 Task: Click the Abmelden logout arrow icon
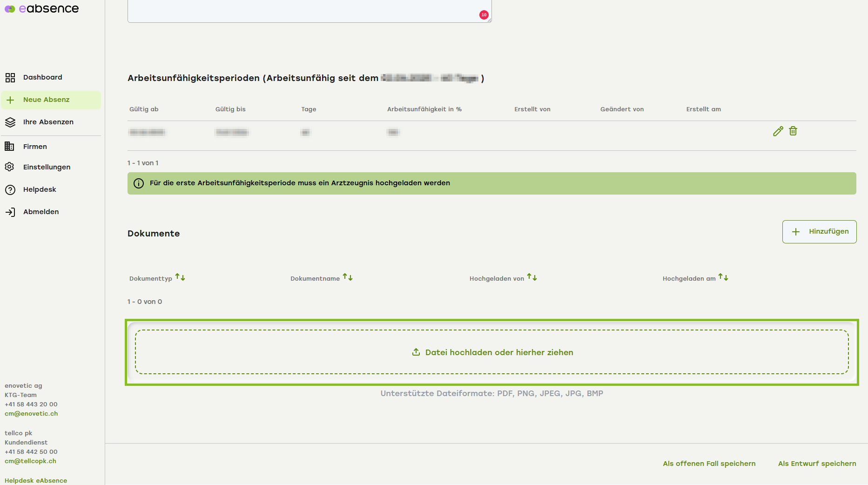pyautogui.click(x=10, y=212)
